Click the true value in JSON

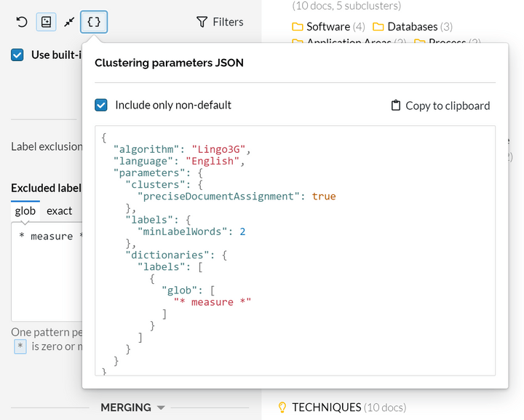pyautogui.click(x=324, y=196)
